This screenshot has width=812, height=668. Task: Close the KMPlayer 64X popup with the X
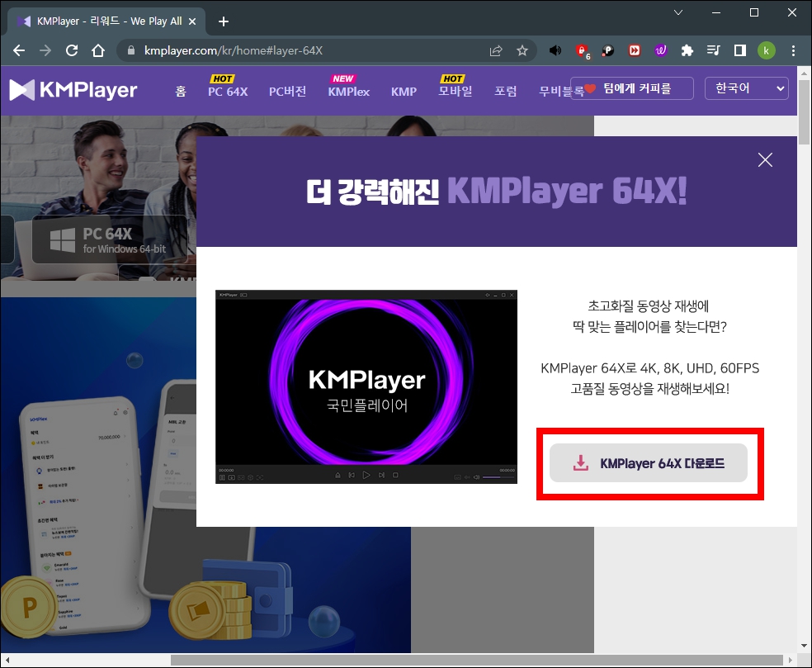click(765, 159)
